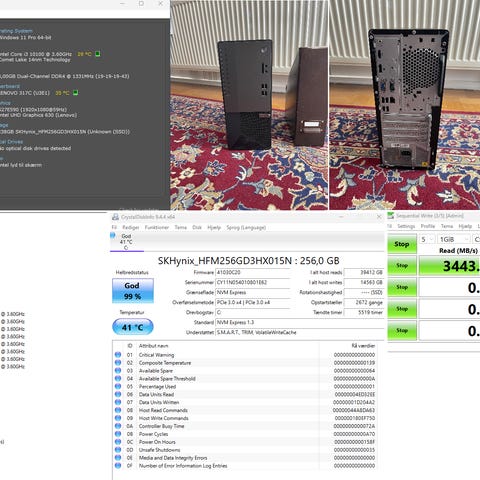Click the Firmware field showing 41030C20

253,272
